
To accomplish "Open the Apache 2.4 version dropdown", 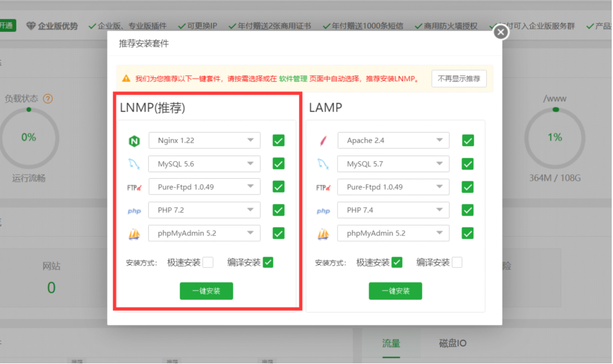I will [x=393, y=140].
